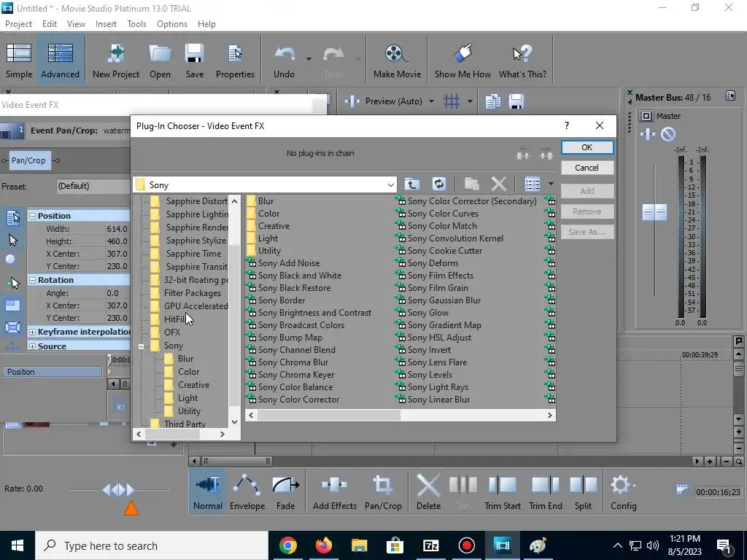
Task: Open the Undo history dropdown arrow
Action: click(309, 59)
